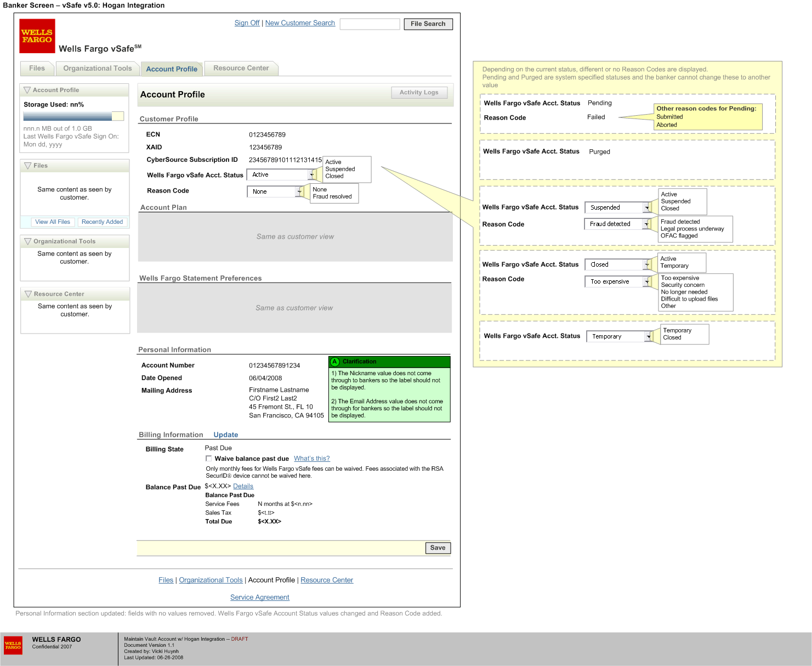
Task: Open the Fraud detected reason code dropdown
Action: [617, 224]
